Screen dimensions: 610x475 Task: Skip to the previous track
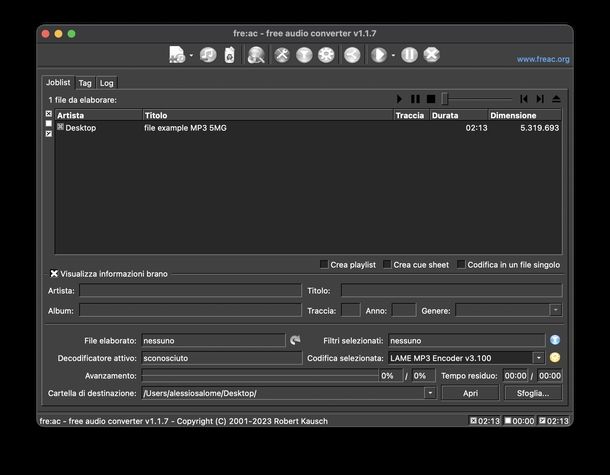(x=524, y=99)
